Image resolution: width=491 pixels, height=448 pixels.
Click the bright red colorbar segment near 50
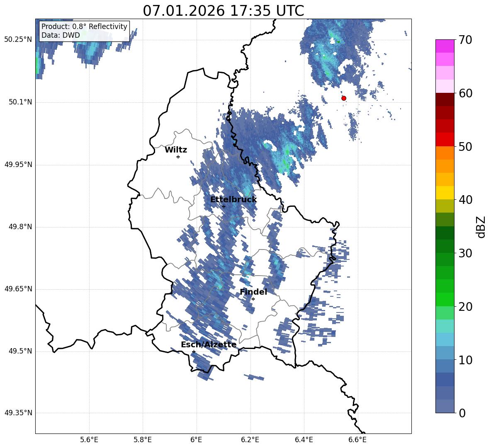(445, 140)
